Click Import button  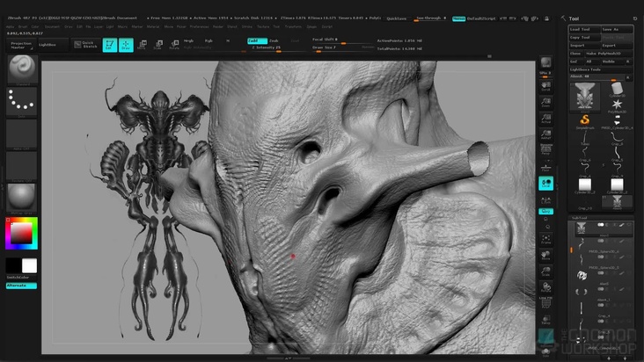[x=584, y=46]
